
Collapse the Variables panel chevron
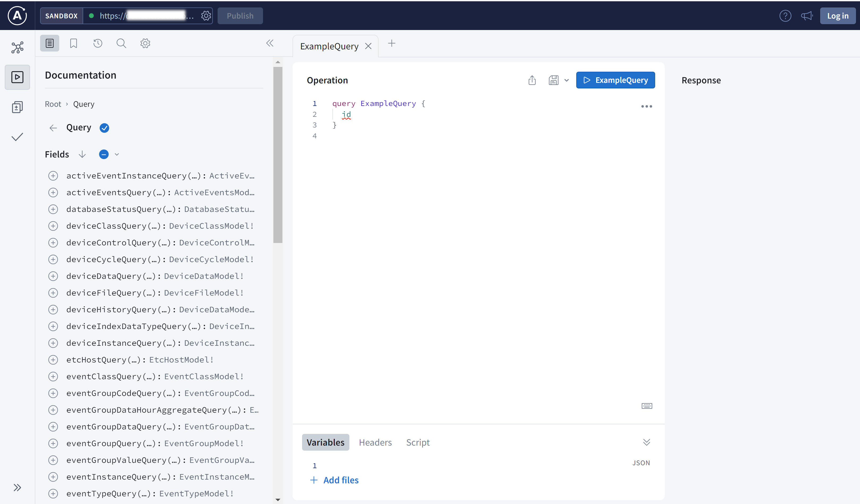pyautogui.click(x=646, y=442)
